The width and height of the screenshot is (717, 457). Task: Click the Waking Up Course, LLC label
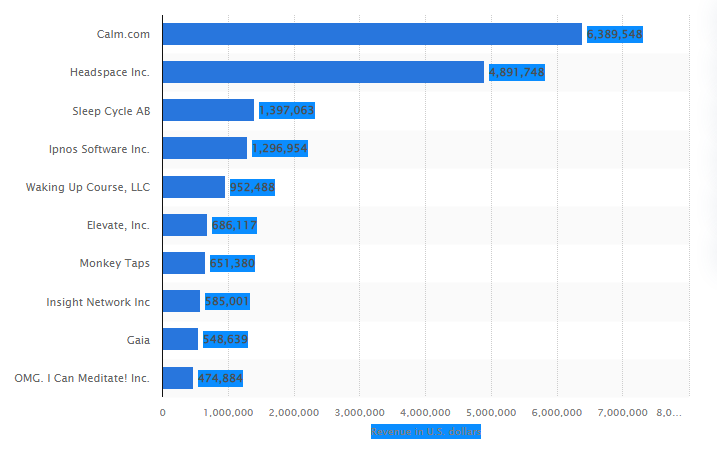tap(88, 187)
